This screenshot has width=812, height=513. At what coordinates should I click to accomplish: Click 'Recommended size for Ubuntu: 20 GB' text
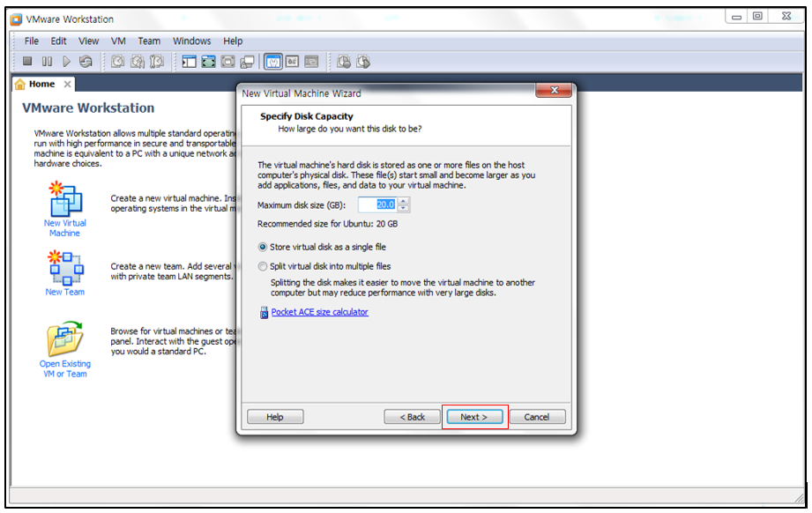coord(327,224)
